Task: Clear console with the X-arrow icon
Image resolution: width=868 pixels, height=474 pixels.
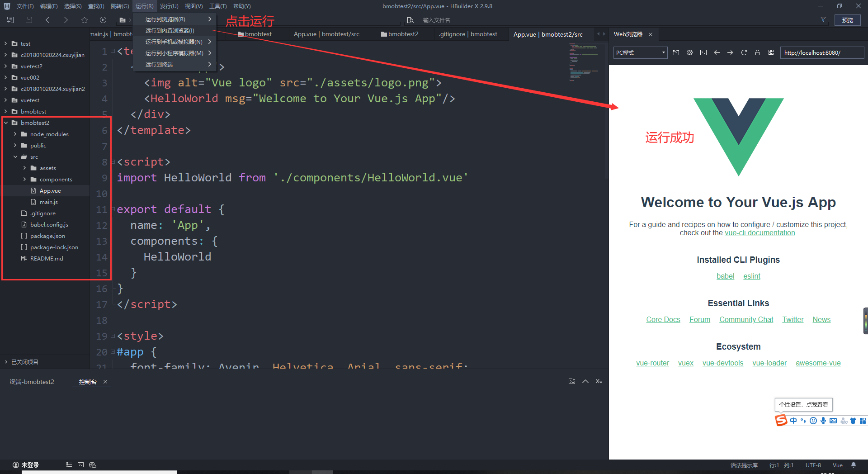Action: pos(599,381)
